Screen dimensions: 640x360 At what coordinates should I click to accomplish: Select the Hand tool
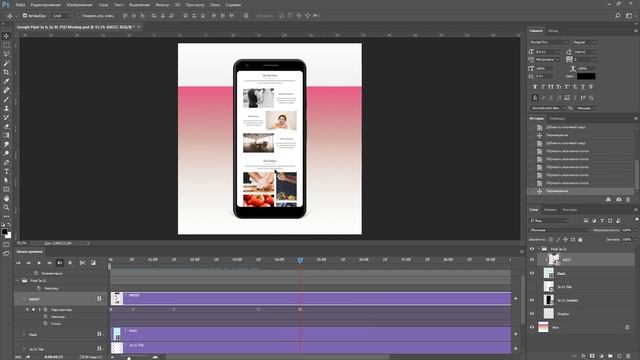click(6, 198)
